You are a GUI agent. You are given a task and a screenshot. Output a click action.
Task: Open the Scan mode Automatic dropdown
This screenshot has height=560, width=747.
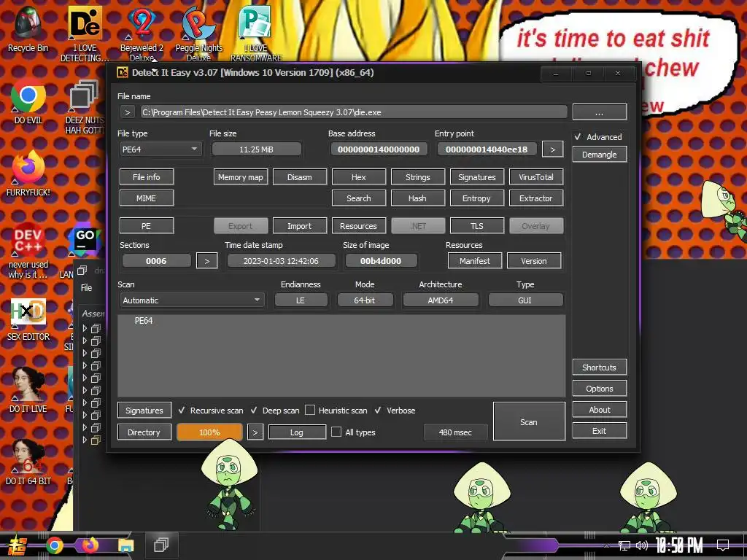[191, 300]
